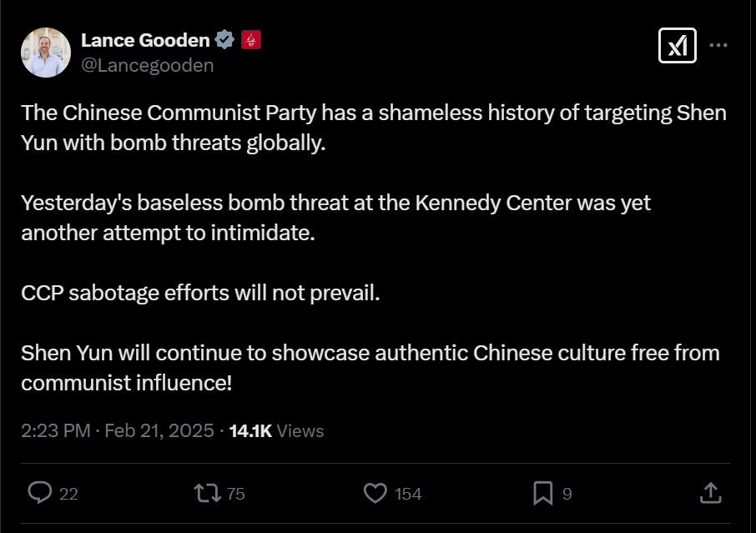View the 14.1K Views analytics

pos(276,430)
